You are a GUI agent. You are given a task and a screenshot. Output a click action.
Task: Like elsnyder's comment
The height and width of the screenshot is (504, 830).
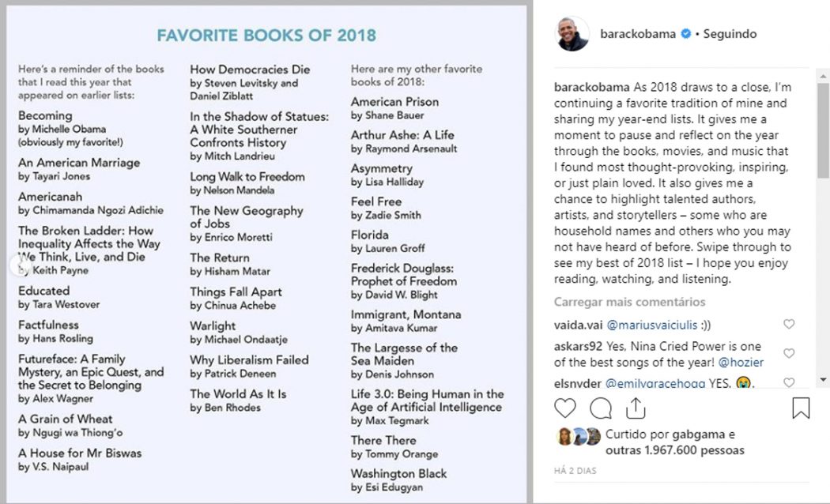tap(789, 382)
